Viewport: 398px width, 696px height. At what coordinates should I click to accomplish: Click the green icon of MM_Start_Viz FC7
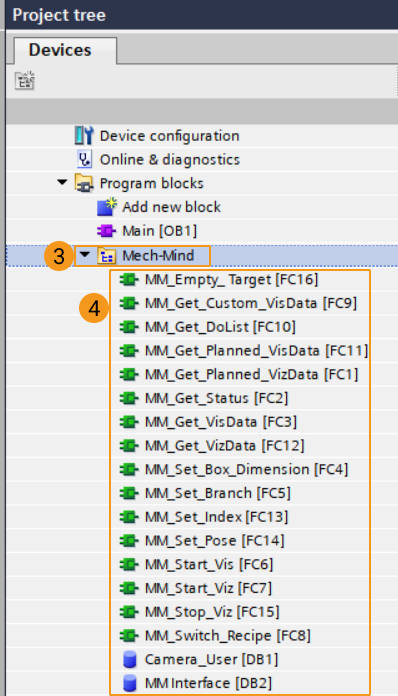point(129,588)
